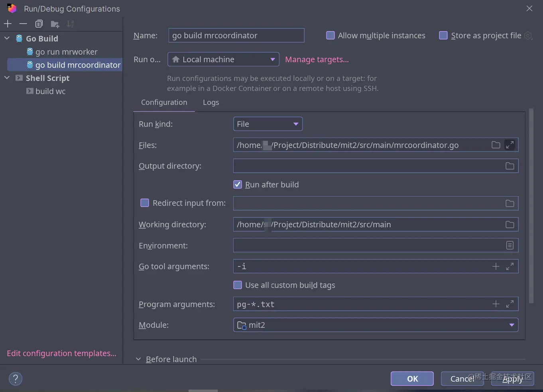This screenshot has width=543, height=392.
Task: Focus the Name input field
Action: tap(236, 35)
